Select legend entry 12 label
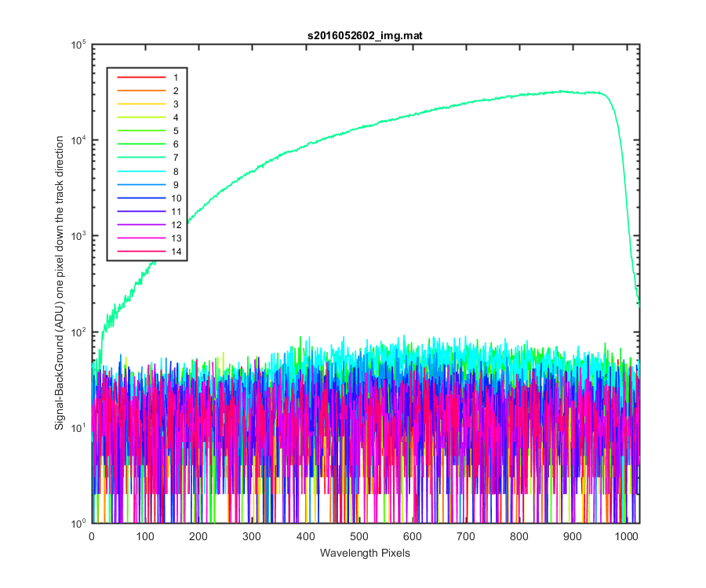This screenshot has width=706, height=588. (x=176, y=224)
